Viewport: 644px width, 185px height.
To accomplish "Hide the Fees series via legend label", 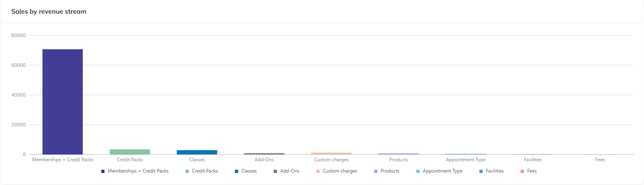I will 532,171.
